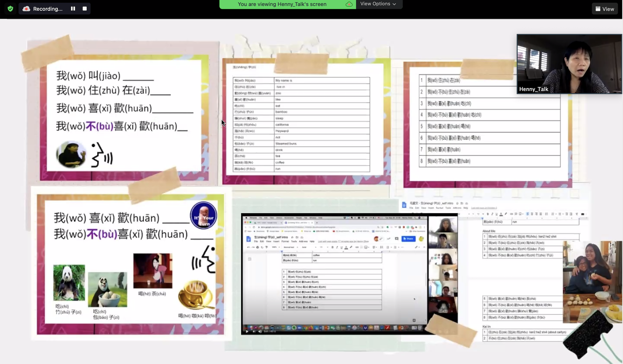Play the embedded class video

coord(247,331)
